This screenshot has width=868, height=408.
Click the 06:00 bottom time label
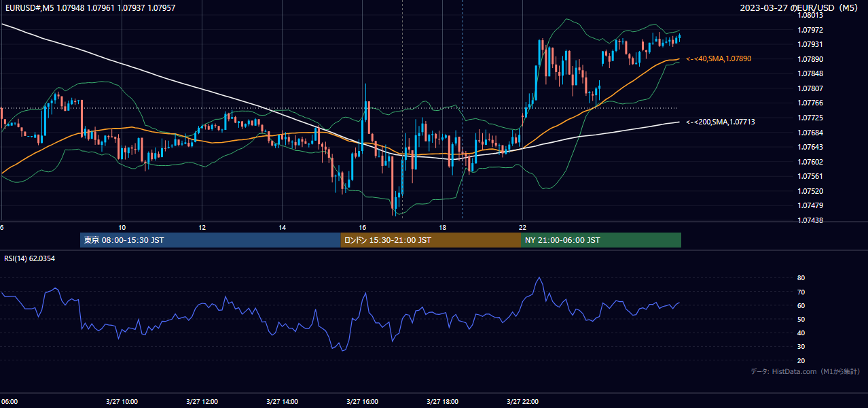[x=9, y=401]
